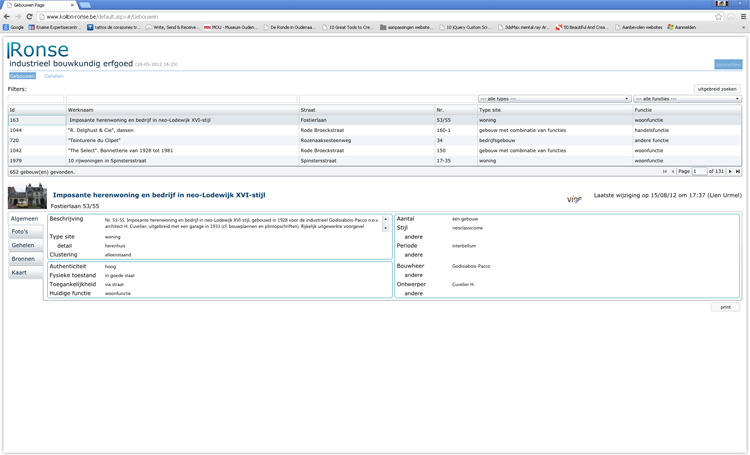Go back with the browser back arrow
The image size is (750, 455).
[7, 16]
